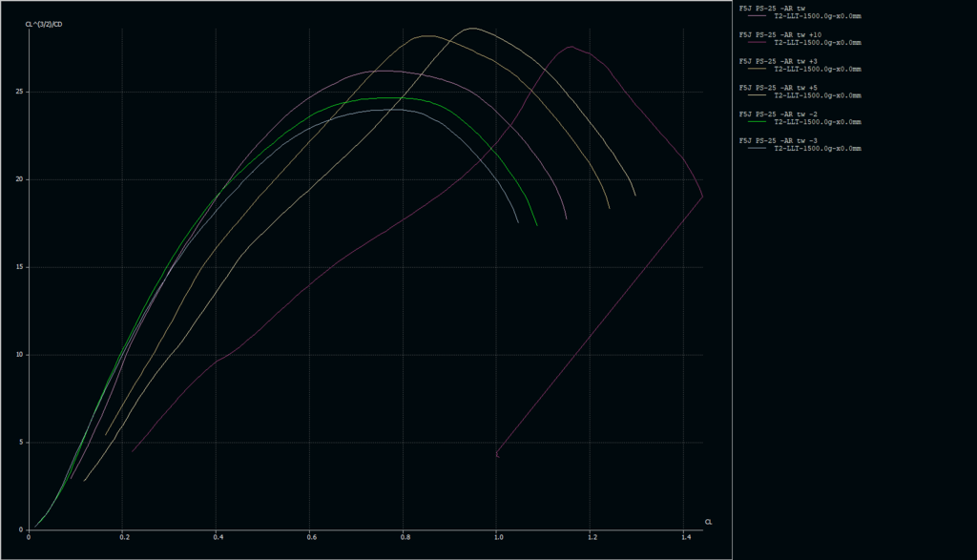Select legend title F5J PS-25 -AR tw +10
The image size is (977, 560).
(x=781, y=35)
